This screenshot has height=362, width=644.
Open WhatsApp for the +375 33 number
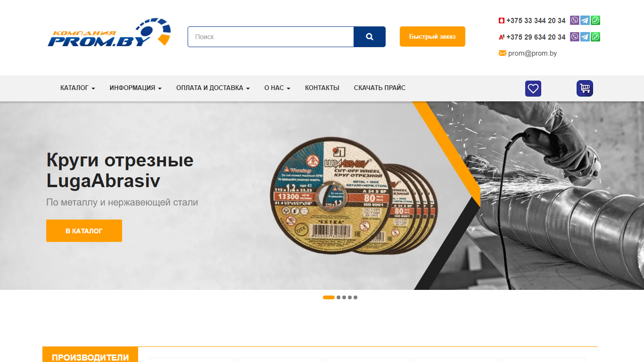pos(595,20)
